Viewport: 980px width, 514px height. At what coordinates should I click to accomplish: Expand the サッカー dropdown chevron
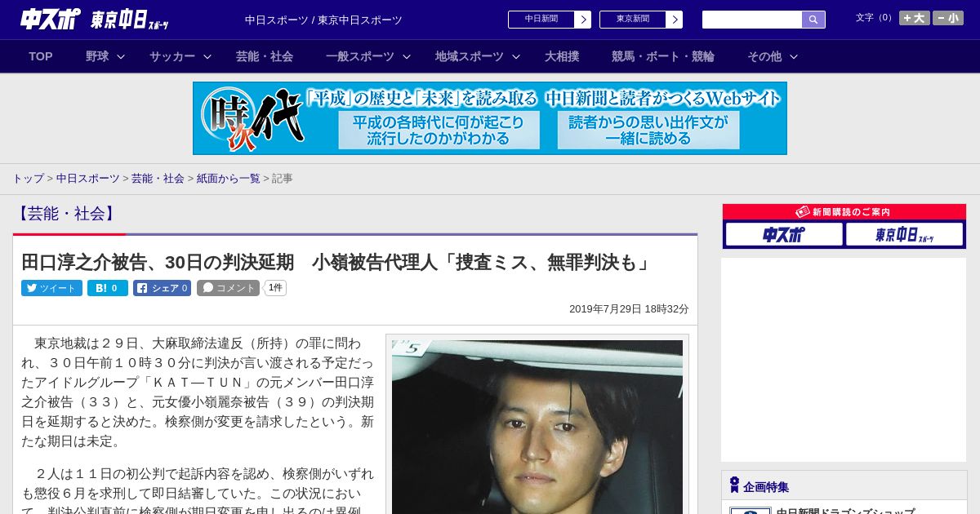click(x=207, y=56)
